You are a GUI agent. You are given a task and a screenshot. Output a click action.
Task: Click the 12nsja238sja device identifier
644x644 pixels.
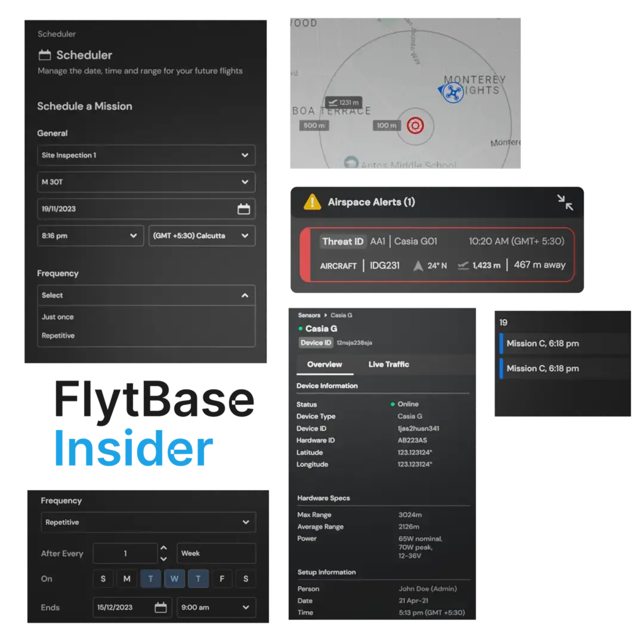(354, 343)
